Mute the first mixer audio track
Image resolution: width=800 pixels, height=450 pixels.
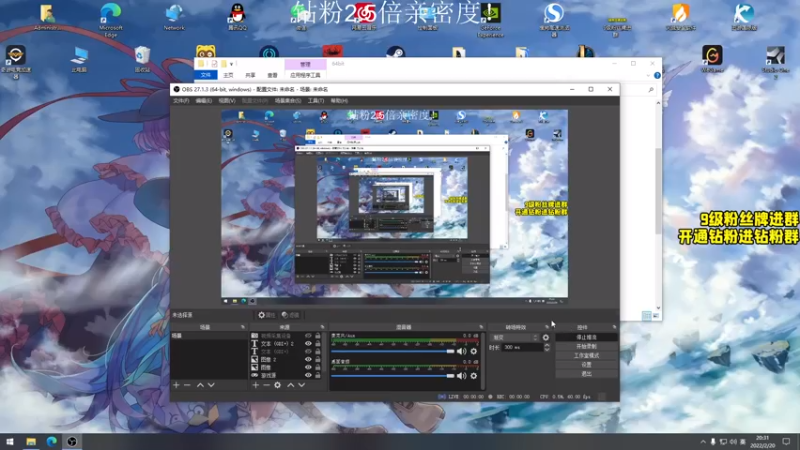pyautogui.click(x=461, y=351)
